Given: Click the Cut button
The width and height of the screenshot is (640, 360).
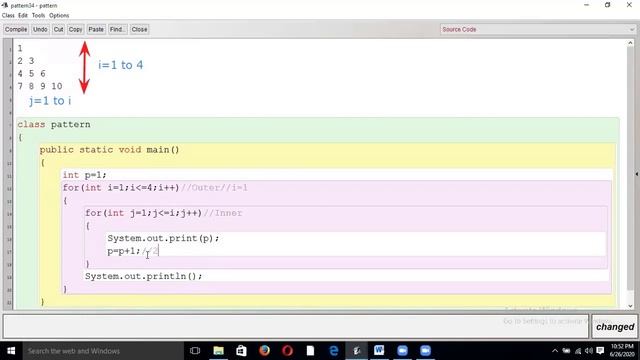Looking at the screenshot, I should pos(58,29).
